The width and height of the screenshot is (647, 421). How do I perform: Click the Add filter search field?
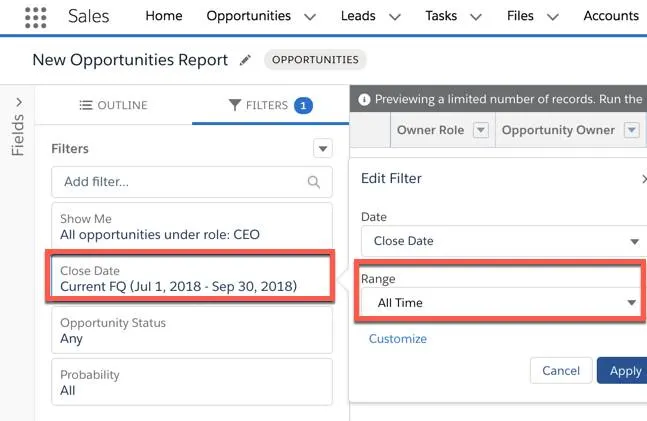(192, 182)
